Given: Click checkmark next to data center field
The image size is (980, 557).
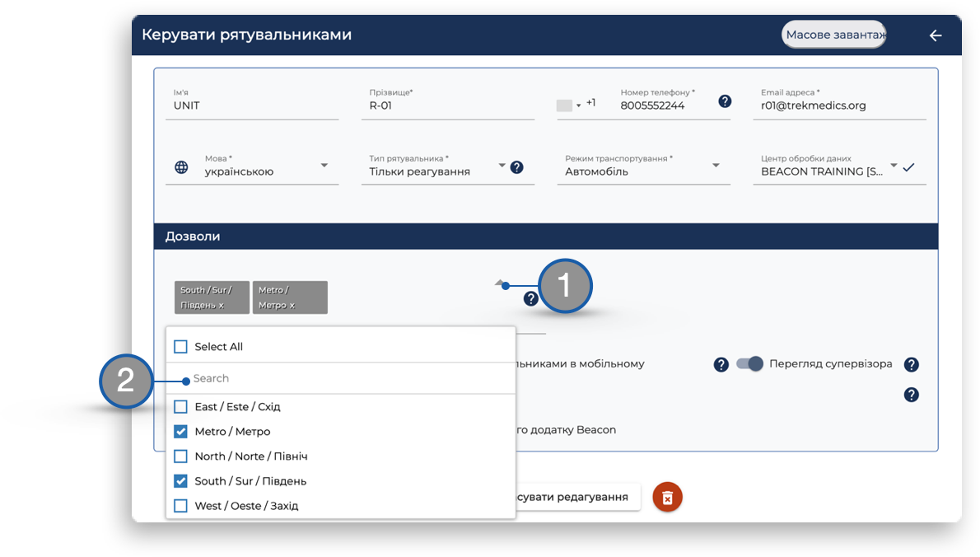Looking at the screenshot, I should coord(908,167).
